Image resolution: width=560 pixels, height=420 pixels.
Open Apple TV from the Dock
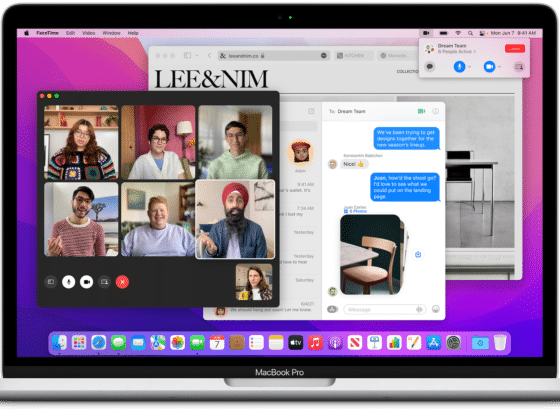click(295, 343)
